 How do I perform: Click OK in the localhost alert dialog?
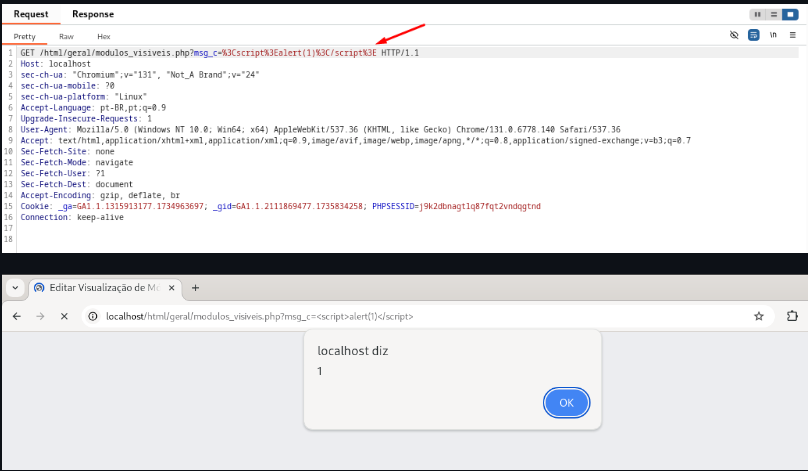coord(566,403)
